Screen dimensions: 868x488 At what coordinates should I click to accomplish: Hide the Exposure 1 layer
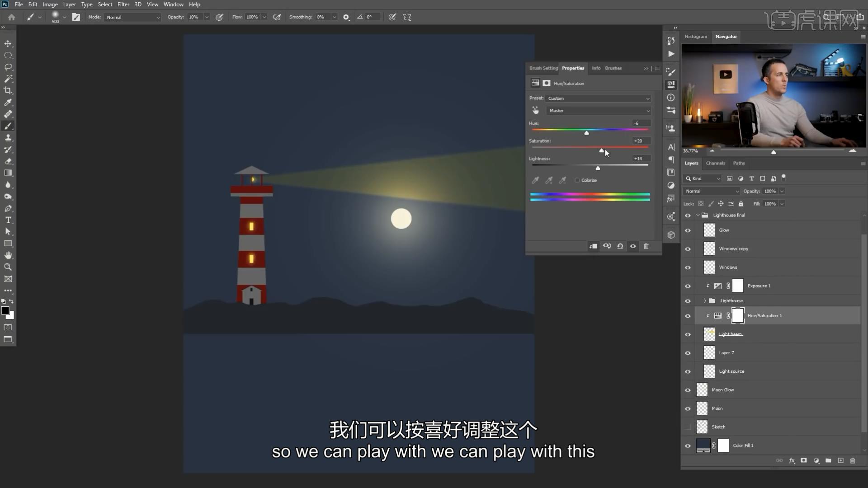(x=688, y=286)
